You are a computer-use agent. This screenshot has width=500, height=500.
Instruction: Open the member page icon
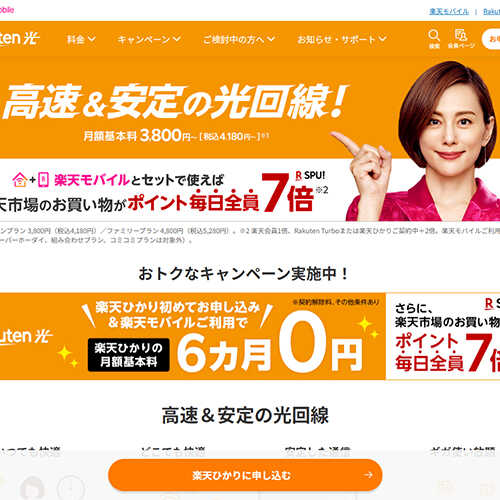click(461, 35)
